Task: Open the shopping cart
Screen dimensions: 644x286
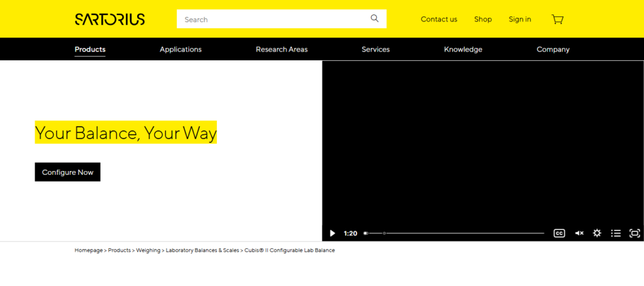Action: 557,19
